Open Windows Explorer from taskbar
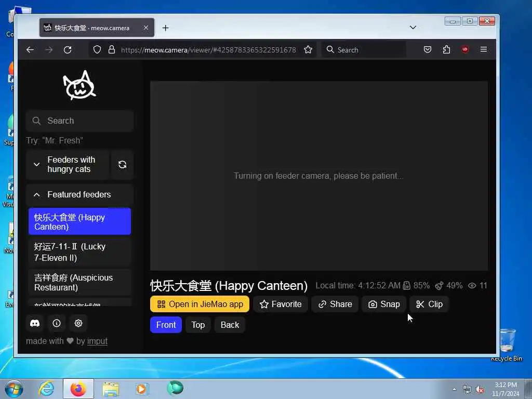 tap(111, 389)
